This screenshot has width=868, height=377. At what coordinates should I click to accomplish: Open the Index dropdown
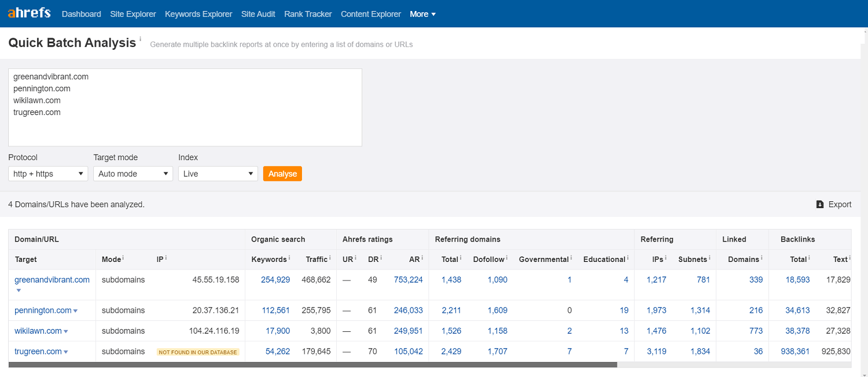pyautogui.click(x=218, y=173)
